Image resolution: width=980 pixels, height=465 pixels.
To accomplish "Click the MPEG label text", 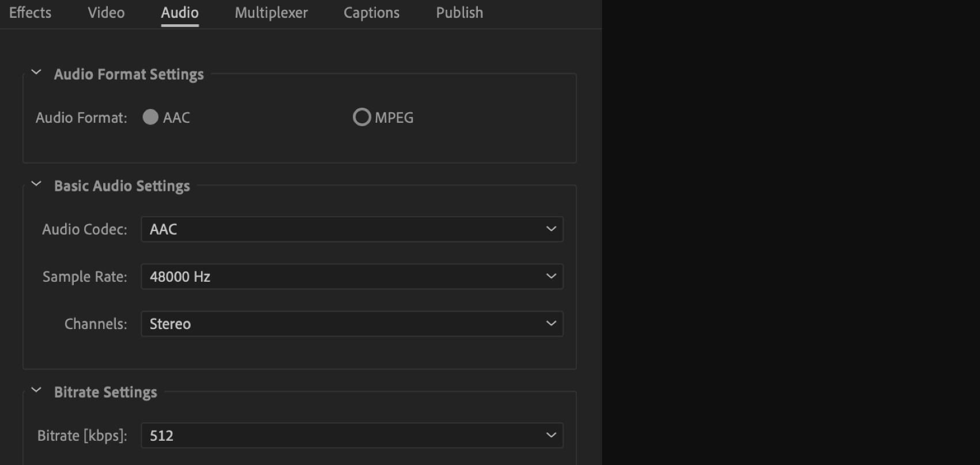I will (x=394, y=118).
